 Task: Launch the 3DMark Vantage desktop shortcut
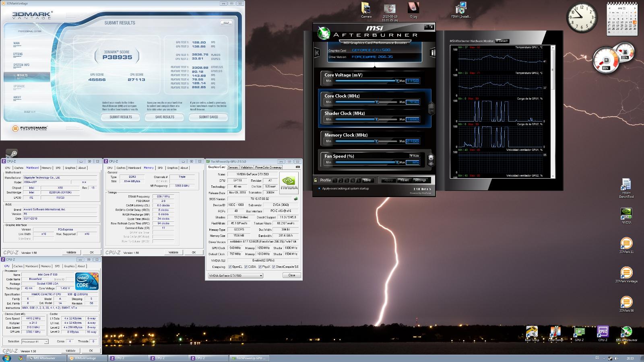coord(626,274)
